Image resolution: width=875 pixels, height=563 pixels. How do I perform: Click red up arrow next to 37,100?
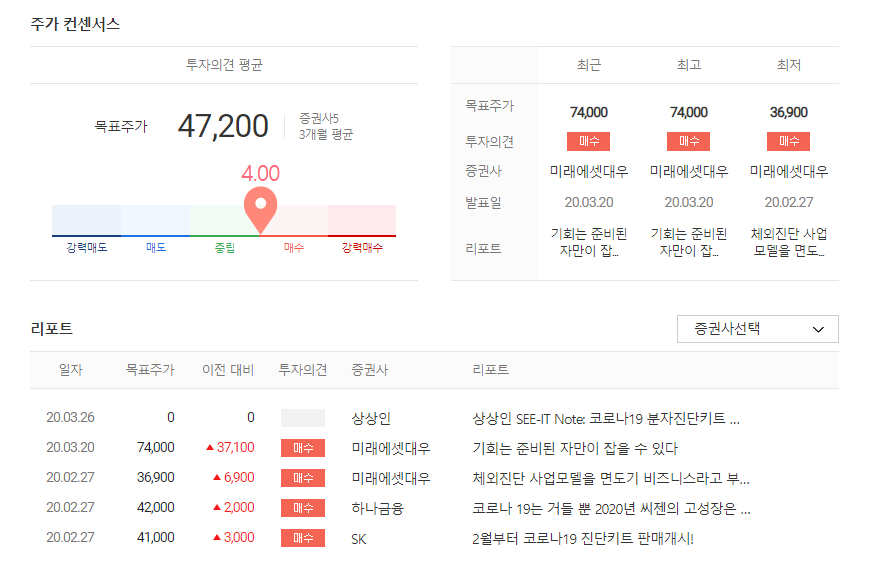tap(210, 447)
